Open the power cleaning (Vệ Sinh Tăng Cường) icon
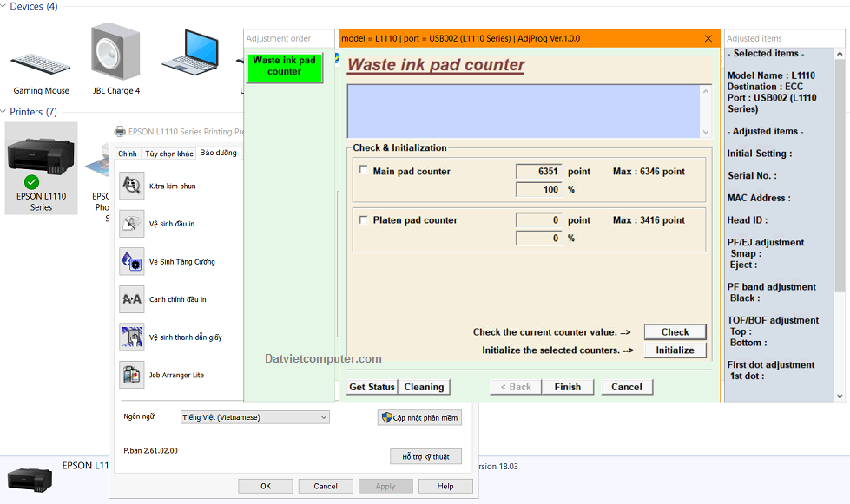The height and width of the screenshot is (504, 850). point(132,261)
